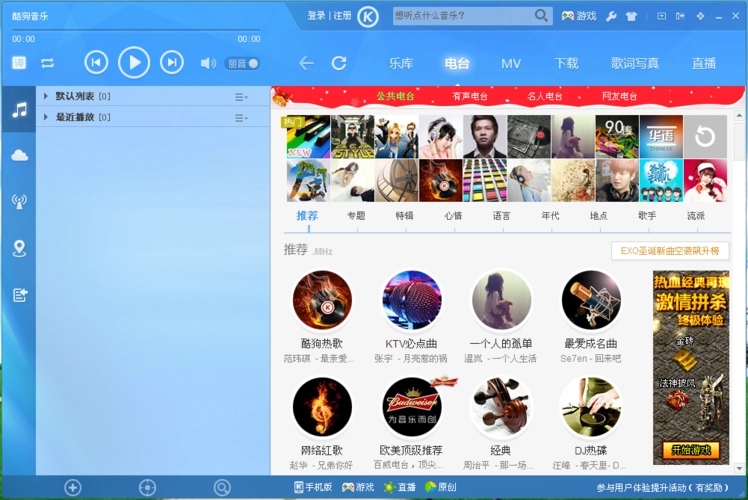The image size is (748, 500).
Task: Search with the magnifier icon
Action: tap(541, 16)
